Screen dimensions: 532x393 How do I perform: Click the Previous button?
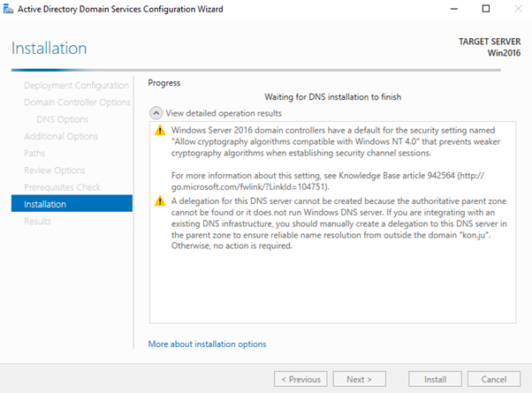point(300,379)
